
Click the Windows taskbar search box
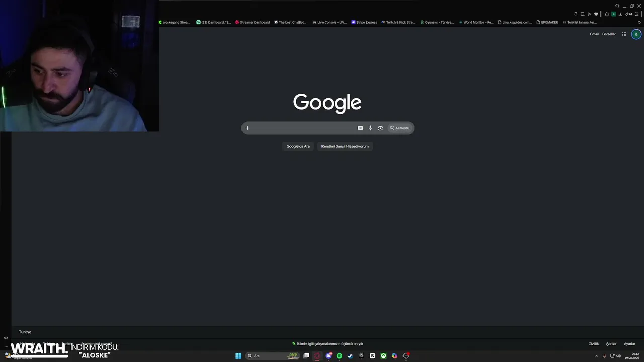[x=272, y=356]
